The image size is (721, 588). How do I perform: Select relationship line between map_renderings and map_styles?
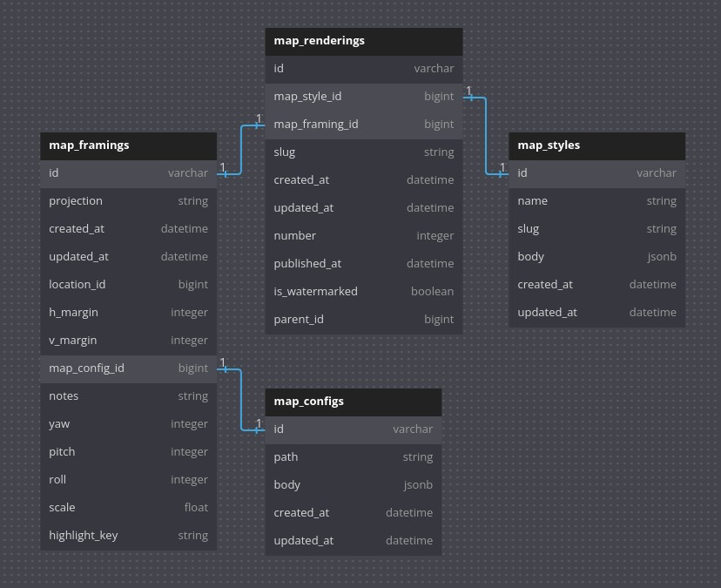[486, 136]
